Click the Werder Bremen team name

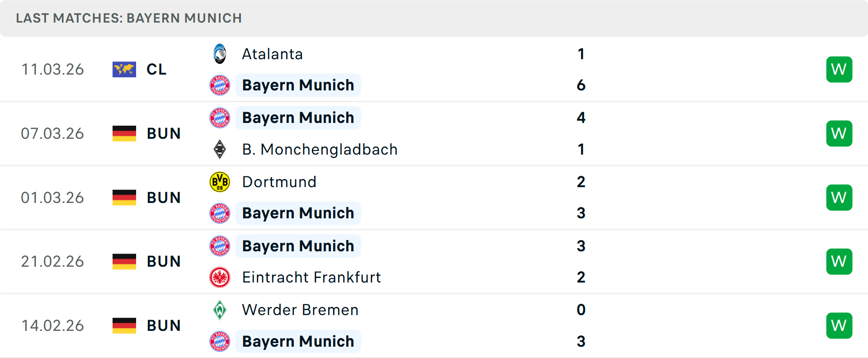pos(300,310)
